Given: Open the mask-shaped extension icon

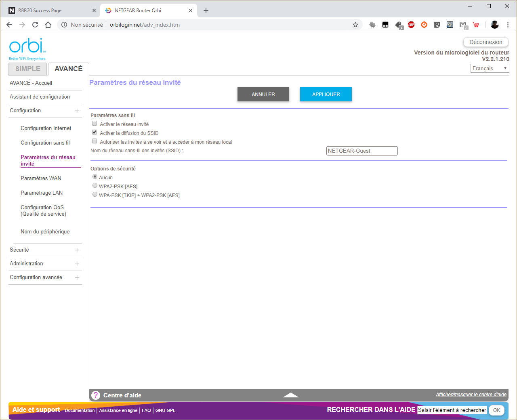Looking at the screenshot, I should tap(385, 25).
